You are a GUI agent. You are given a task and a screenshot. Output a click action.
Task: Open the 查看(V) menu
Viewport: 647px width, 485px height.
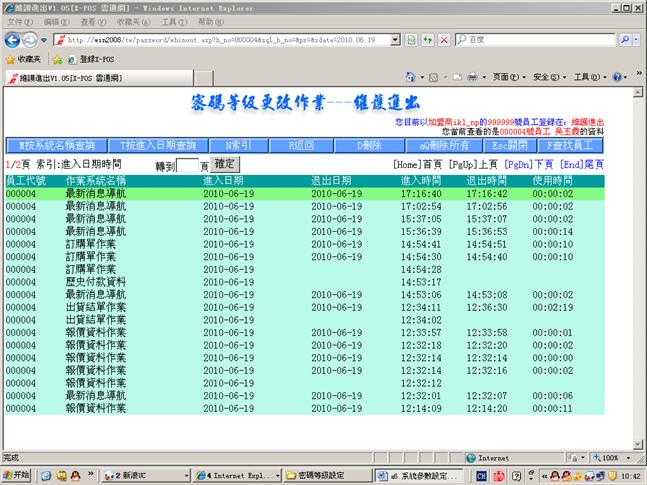coord(92,21)
